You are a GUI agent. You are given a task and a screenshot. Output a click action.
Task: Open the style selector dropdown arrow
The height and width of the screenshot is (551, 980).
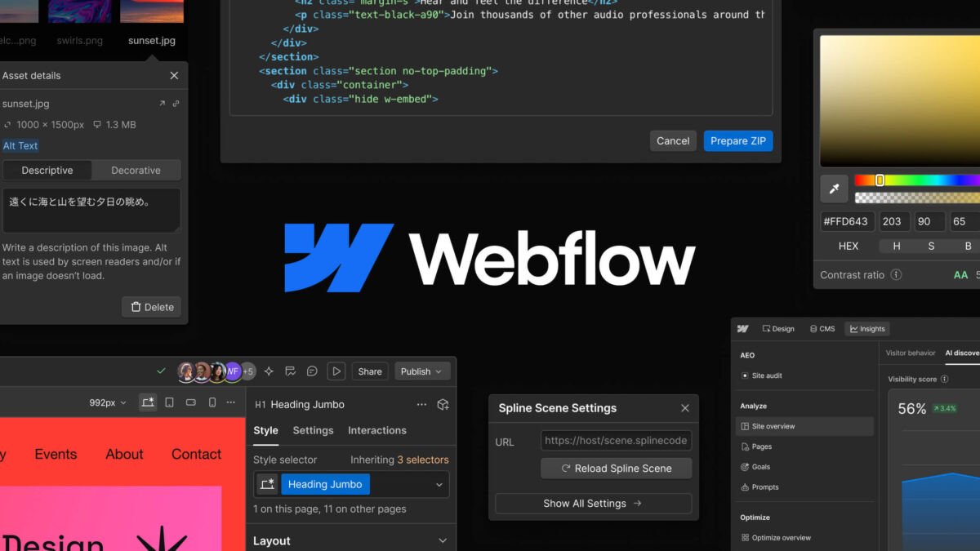(x=439, y=484)
